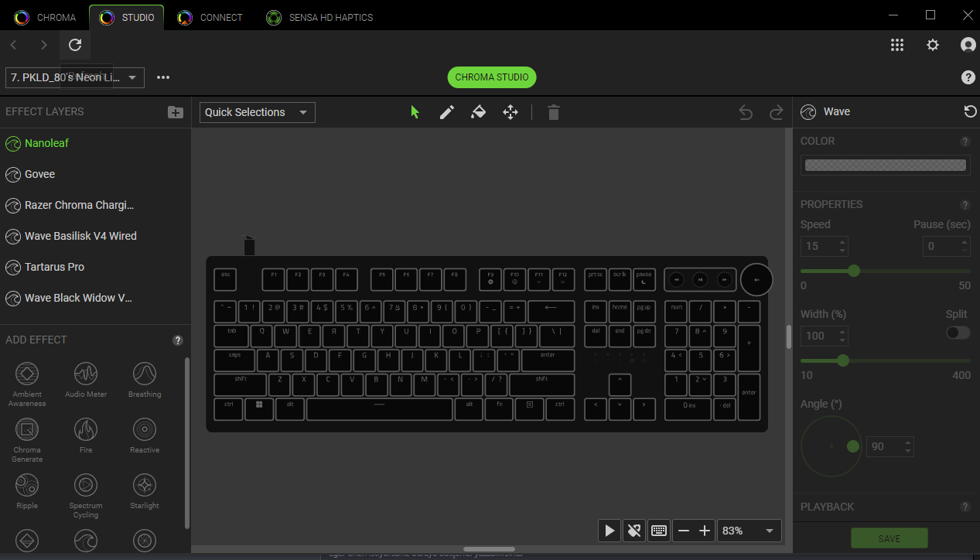Viewport: 980px width, 560px height.
Task: Increase the Angle value stepper
Action: (x=908, y=442)
